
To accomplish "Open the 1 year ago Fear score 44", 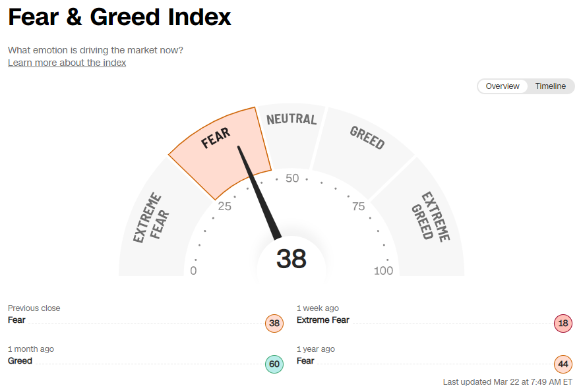I will coord(563,364).
